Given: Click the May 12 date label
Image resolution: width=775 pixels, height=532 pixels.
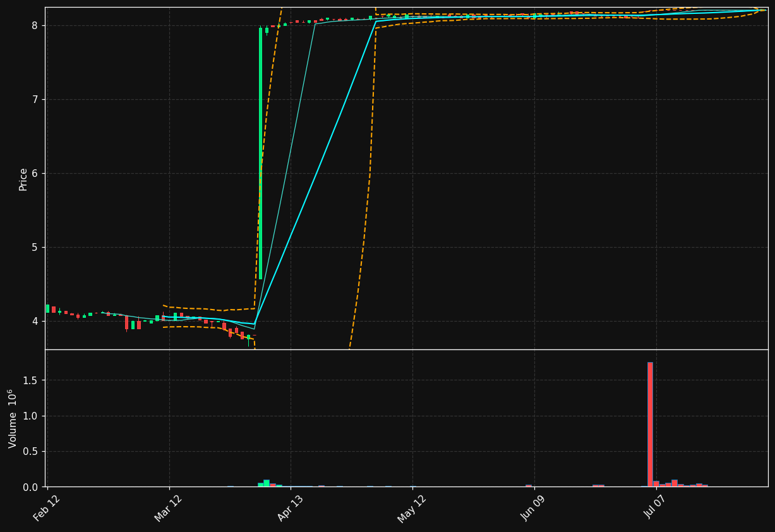Looking at the screenshot, I should pos(412,508).
